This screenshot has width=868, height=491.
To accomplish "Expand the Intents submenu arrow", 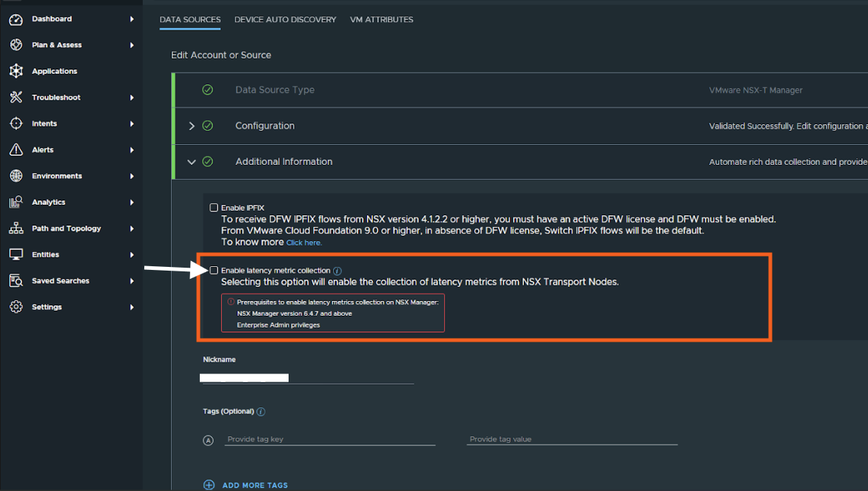I will coord(132,123).
